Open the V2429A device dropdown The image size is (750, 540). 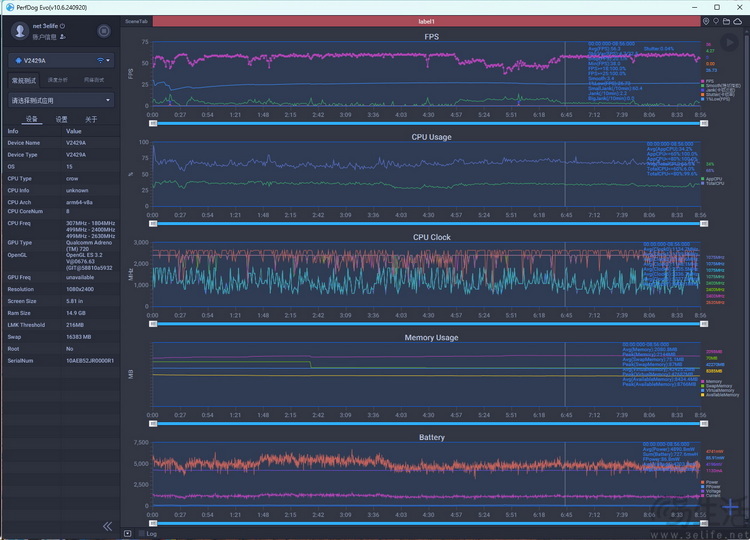coord(61,60)
